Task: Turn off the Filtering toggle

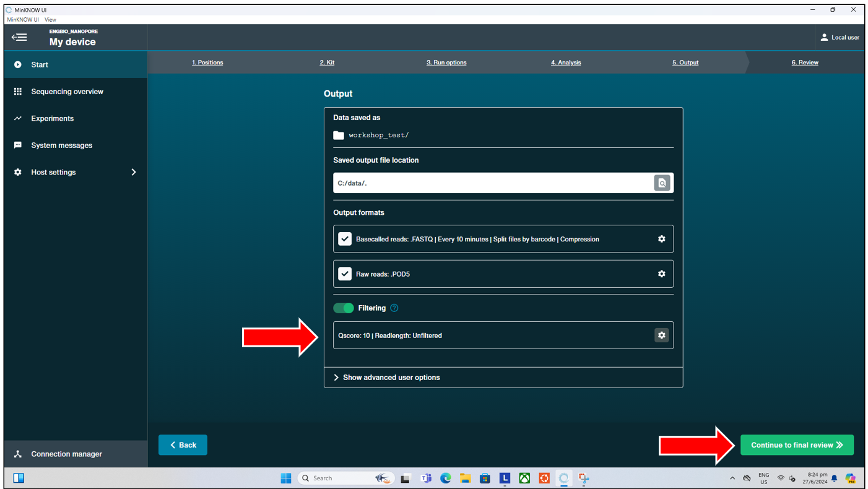Action: coord(344,308)
